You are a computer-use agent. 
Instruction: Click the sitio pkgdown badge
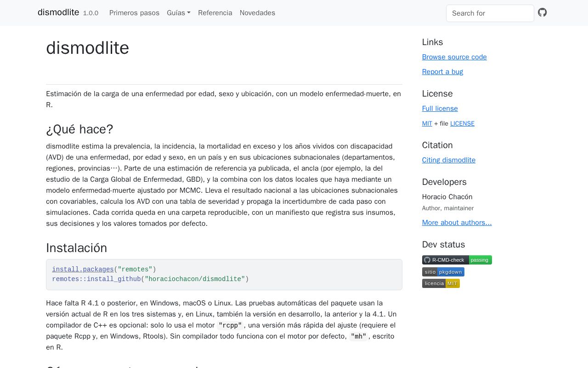[x=443, y=272]
